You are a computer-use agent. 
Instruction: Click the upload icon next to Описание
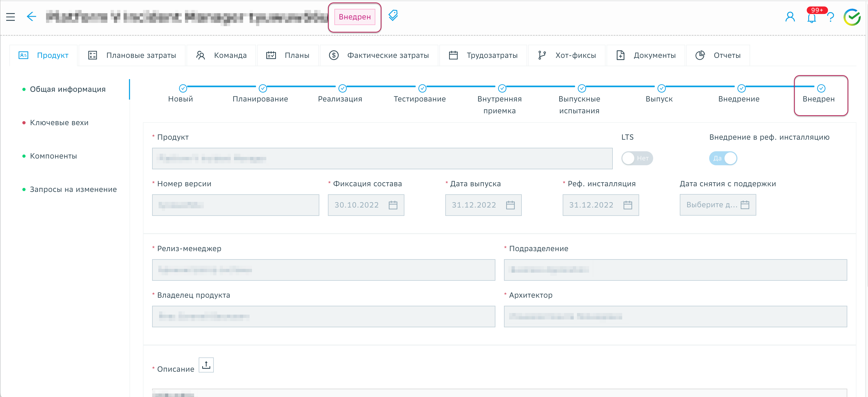click(x=206, y=365)
